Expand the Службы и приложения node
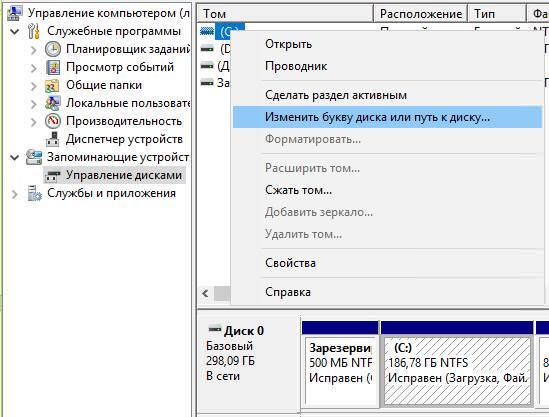The image size is (549, 417). pos(15,194)
